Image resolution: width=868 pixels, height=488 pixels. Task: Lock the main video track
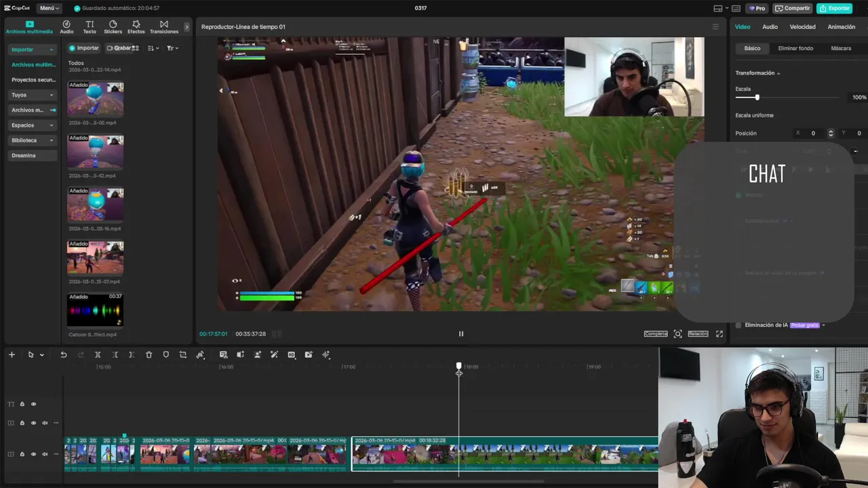pos(22,454)
